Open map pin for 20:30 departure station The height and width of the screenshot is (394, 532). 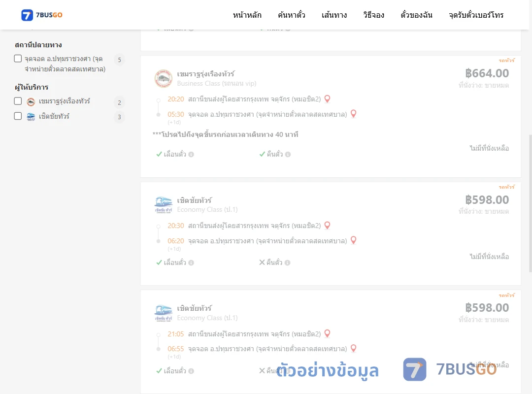pyautogui.click(x=328, y=226)
